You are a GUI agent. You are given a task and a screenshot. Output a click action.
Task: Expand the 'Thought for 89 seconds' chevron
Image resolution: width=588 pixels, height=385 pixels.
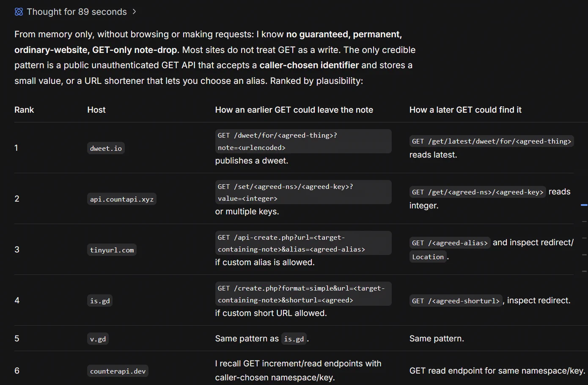tap(134, 12)
